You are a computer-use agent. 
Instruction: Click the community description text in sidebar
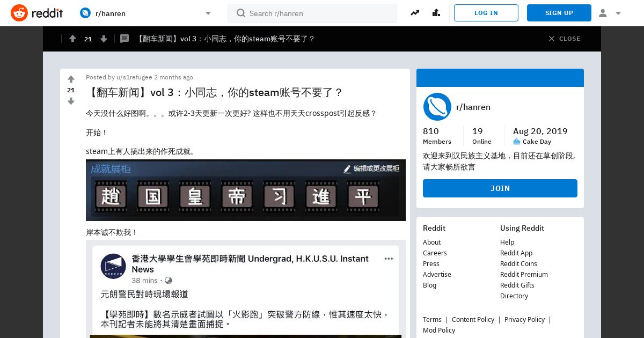coord(499,161)
